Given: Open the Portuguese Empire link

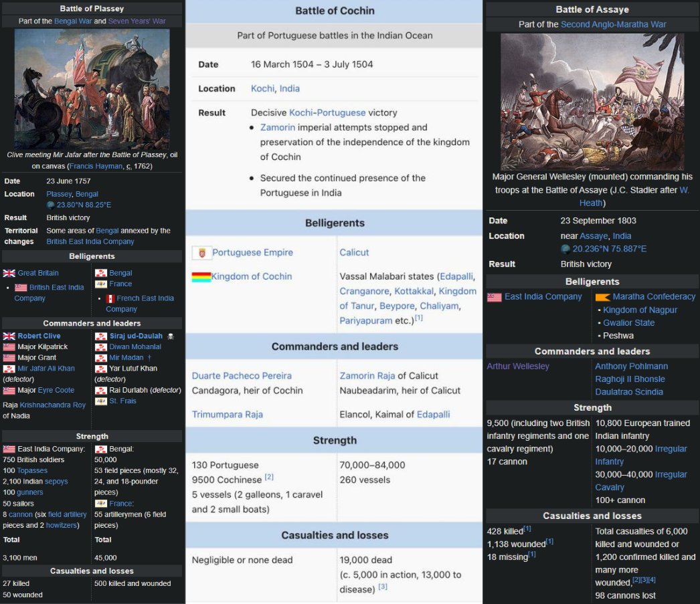Looking at the screenshot, I should point(253,252).
